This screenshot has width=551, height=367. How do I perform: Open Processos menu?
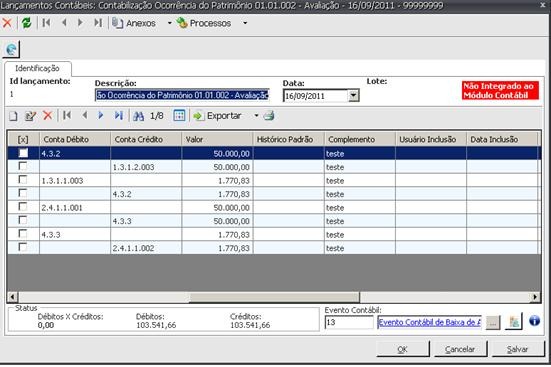(x=204, y=23)
